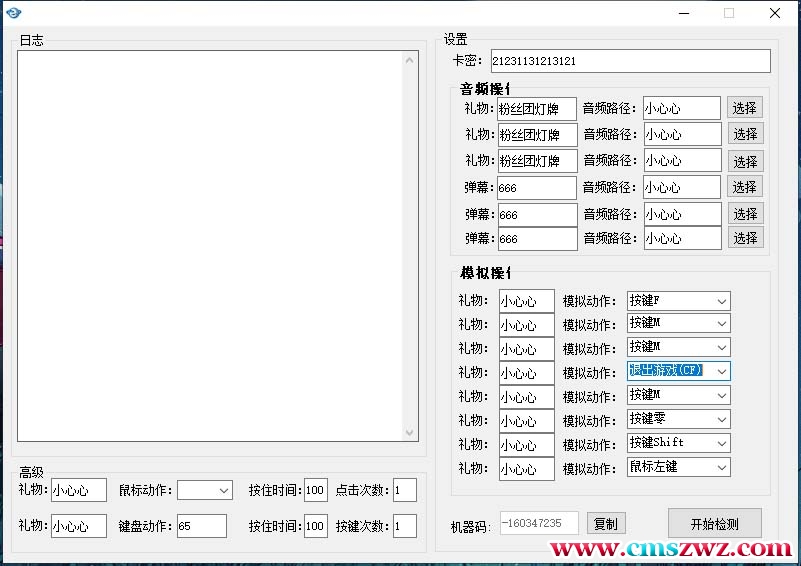
Task: Click the 卡密 input field
Action: (x=630, y=61)
